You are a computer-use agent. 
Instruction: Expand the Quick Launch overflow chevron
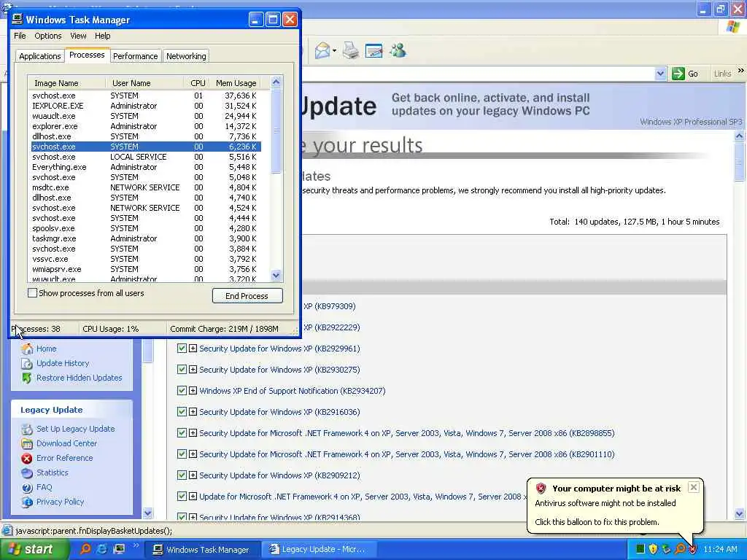pos(136,545)
